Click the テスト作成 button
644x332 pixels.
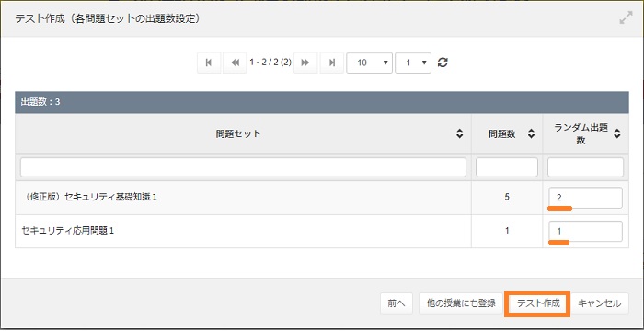(x=538, y=303)
